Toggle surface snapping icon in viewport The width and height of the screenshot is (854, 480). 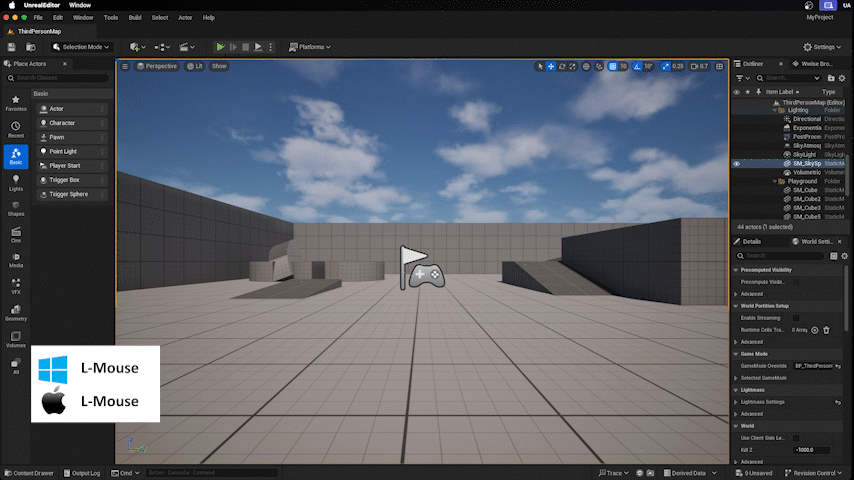pos(599,66)
